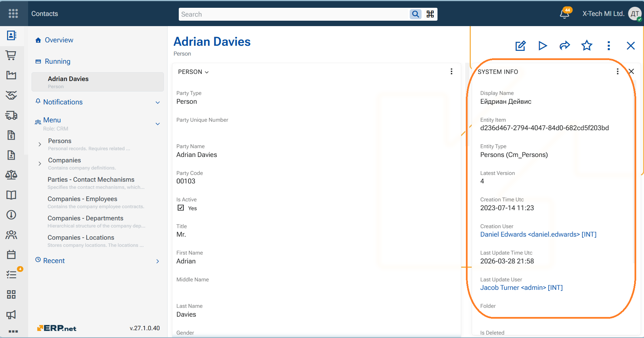
Task: Expand the Companies tree item arrow
Action: (x=40, y=164)
